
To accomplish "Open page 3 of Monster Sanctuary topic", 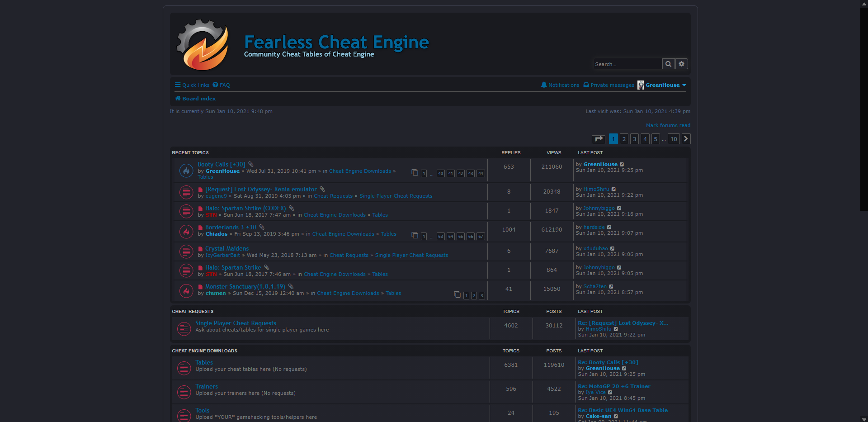I will (482, 296).
